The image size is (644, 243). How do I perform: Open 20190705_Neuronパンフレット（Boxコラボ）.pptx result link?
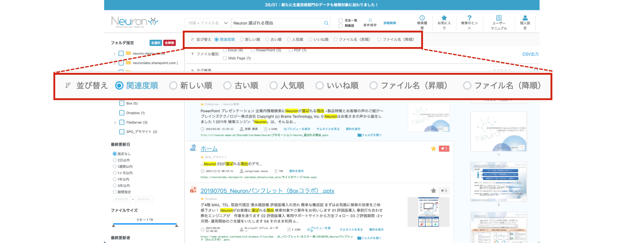(267, 191)
